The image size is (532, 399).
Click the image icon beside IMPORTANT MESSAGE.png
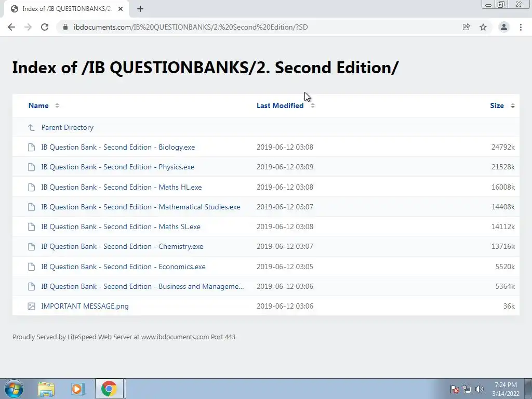click(x=31, y=307)
